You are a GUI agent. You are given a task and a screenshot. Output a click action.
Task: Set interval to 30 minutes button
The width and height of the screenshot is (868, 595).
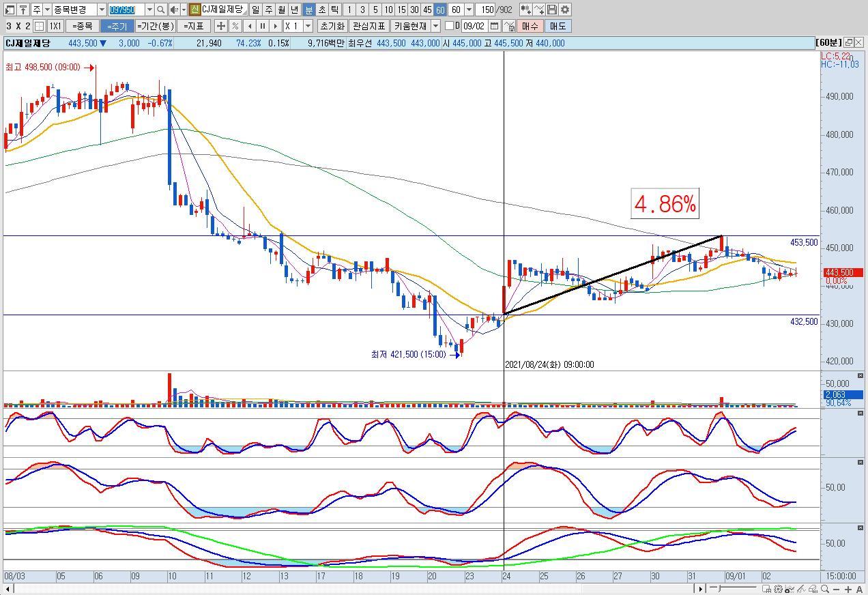click(414, 10)
